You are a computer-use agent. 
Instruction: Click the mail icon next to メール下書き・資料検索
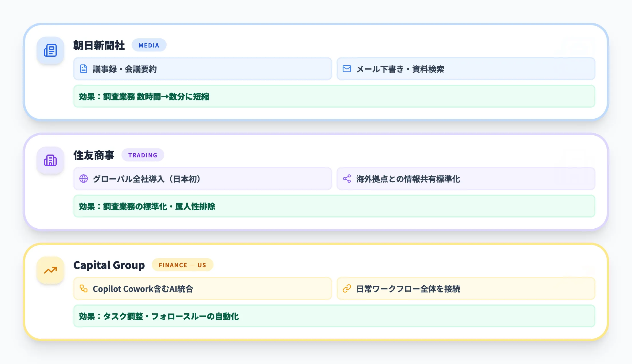coord(347,68)
